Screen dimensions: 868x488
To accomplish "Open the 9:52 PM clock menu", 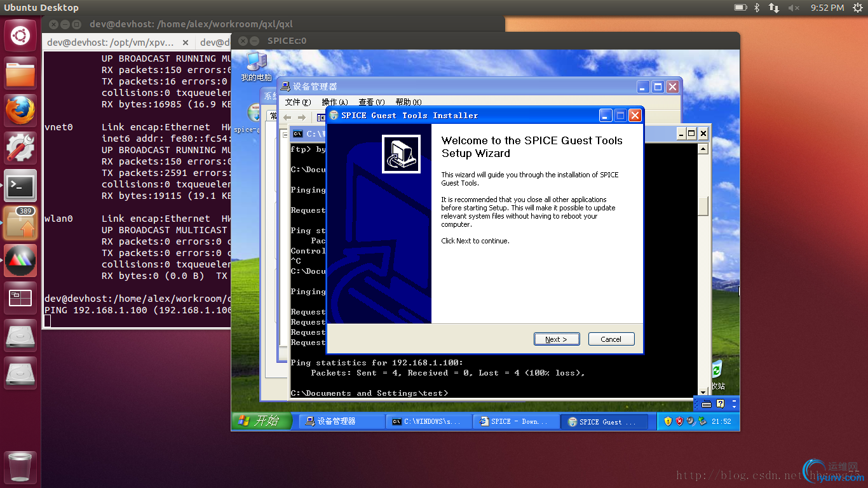I will pyautogui.click(x=827, y=8).
